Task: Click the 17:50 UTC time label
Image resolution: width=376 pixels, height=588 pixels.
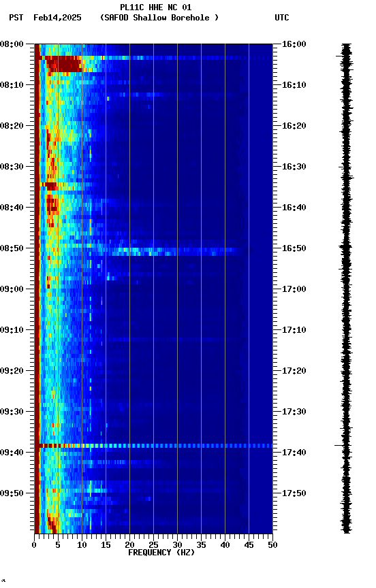Action: click(294, 493)
